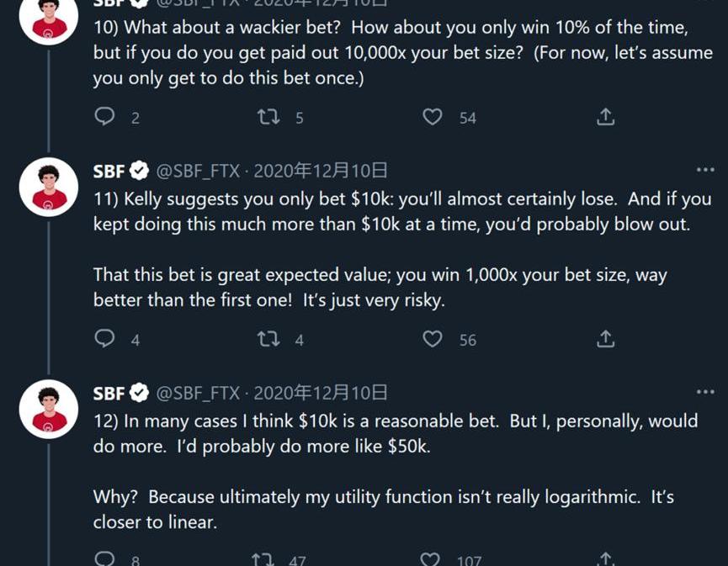This screenshot has width=728, height=566.
Task: Share tweet 10 about the wackier bet
Action: [605, 117]
